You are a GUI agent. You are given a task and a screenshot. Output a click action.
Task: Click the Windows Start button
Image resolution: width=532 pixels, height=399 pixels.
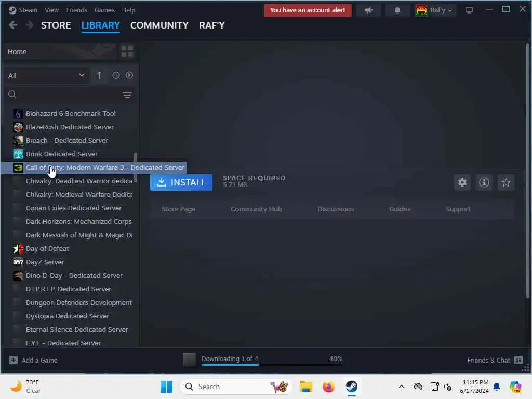tap(166, 387)
